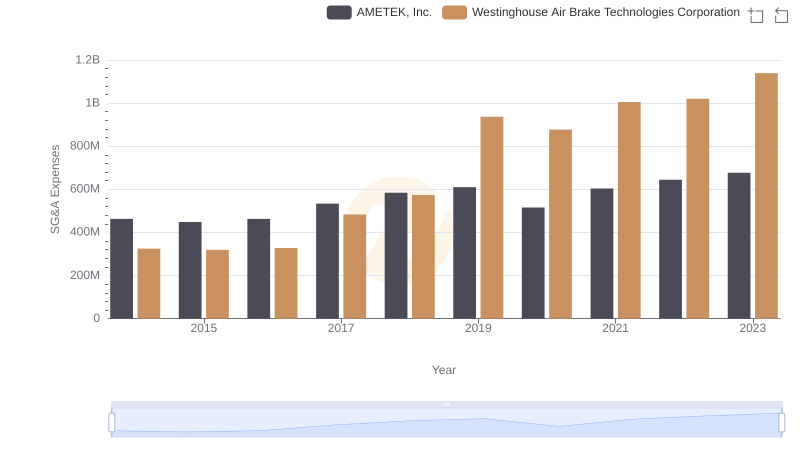Click AMETEK bar for 2021
Image resolution: width=800 pixels, height=461 pixels.
pos(602,253)
